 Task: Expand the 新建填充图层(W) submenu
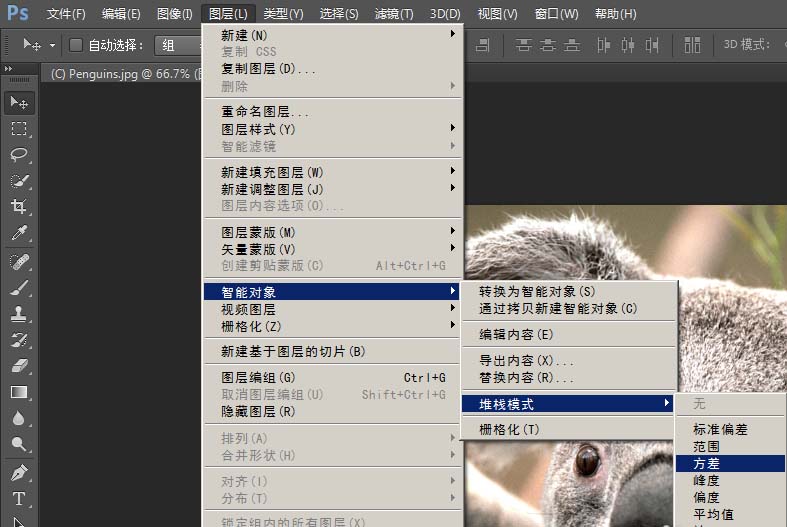[x=333, y=172]
